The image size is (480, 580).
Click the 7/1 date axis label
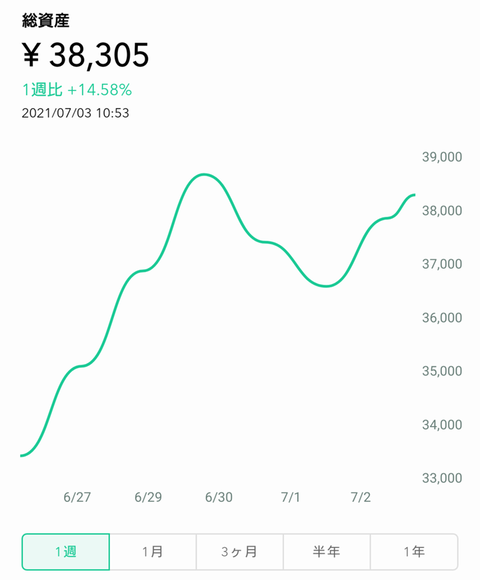pyautogui.click(x=290, y=497)
